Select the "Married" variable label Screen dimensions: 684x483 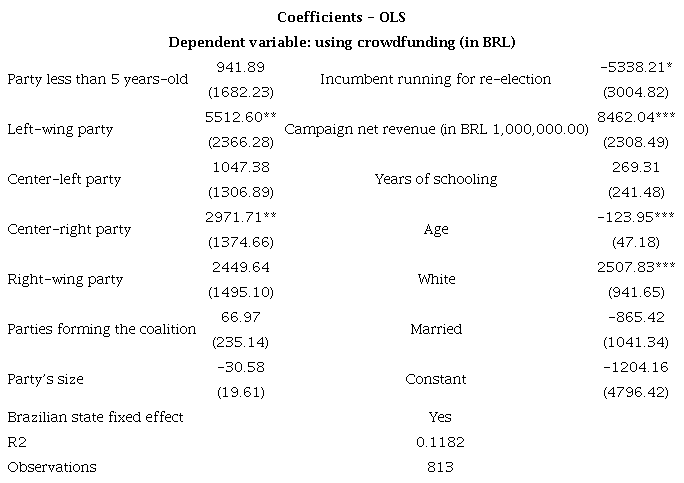pyautogui.click(x=436, y=329)
